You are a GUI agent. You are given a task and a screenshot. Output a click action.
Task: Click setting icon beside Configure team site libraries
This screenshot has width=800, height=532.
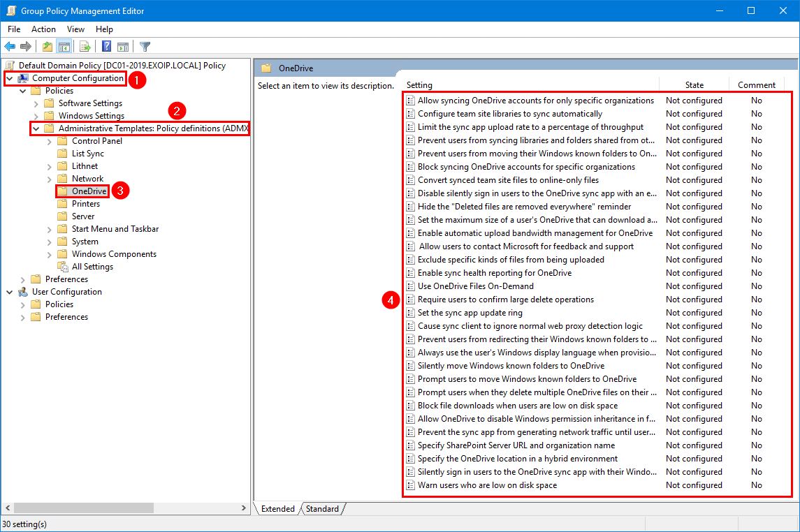tap(410, 114)
